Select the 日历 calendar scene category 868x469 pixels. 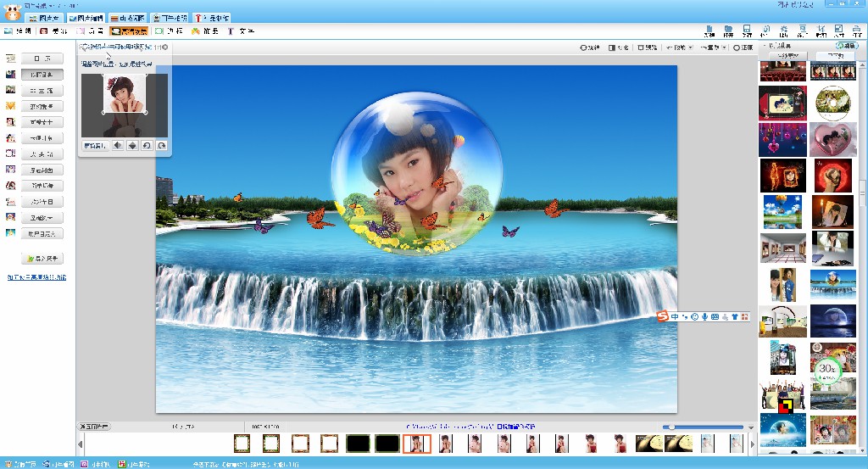click(x=42, y=59)
